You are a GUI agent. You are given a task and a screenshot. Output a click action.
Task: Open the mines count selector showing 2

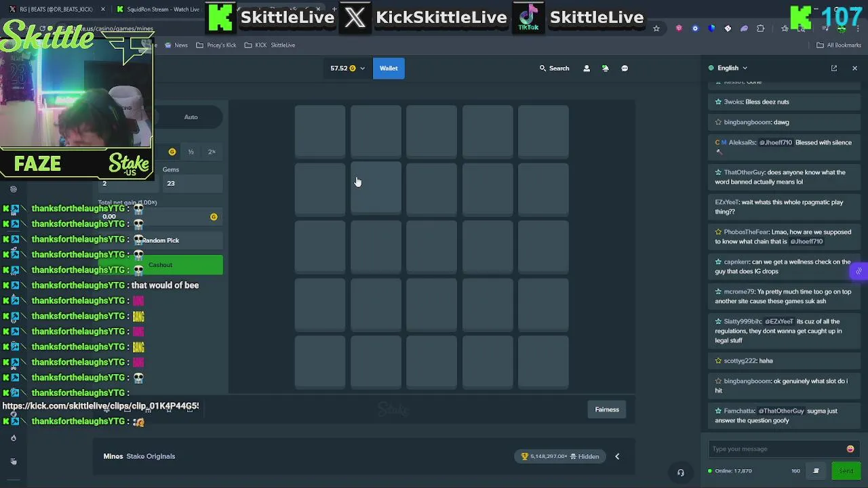(129, 184)
